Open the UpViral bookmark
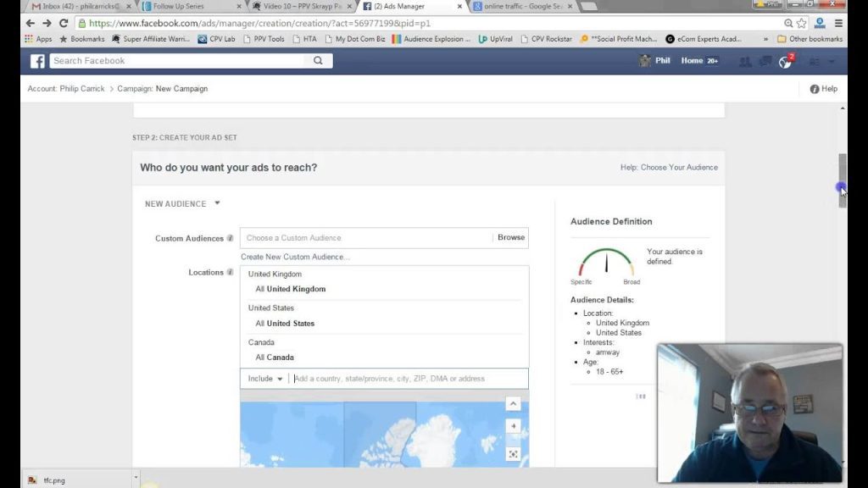Screen dimensions: 868x488 click(x=495, y=39)
